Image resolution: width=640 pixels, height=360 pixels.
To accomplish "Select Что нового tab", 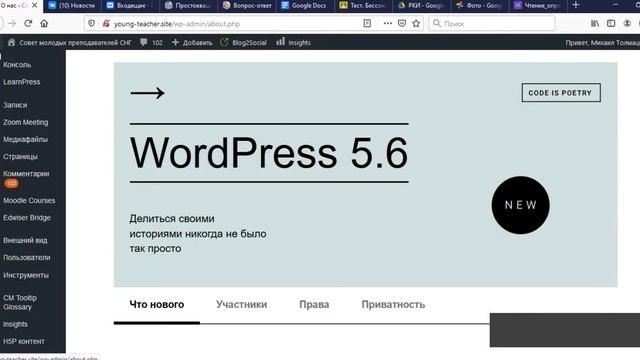I will point(157,304).
